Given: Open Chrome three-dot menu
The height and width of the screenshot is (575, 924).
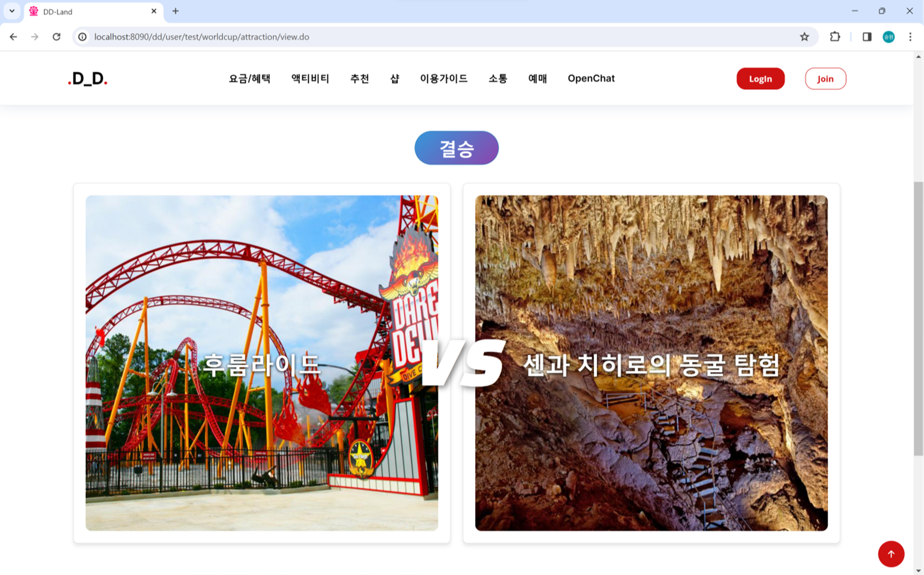Looking at the screenshot, I should 910,37.
